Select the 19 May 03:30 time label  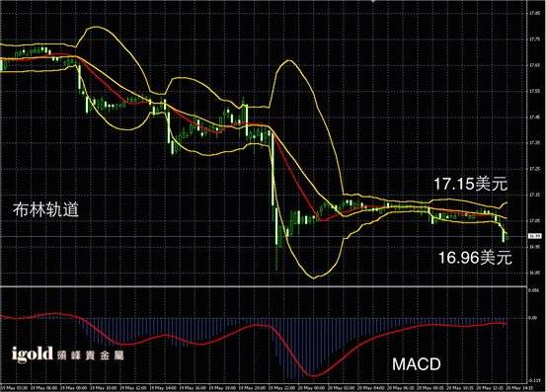coord(15,388)
